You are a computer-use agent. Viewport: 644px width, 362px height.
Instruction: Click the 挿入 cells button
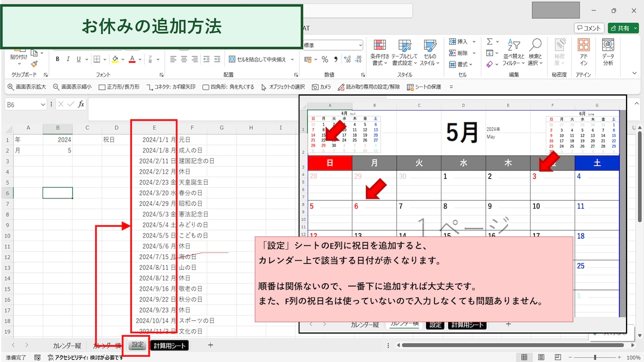pos(459,42)
